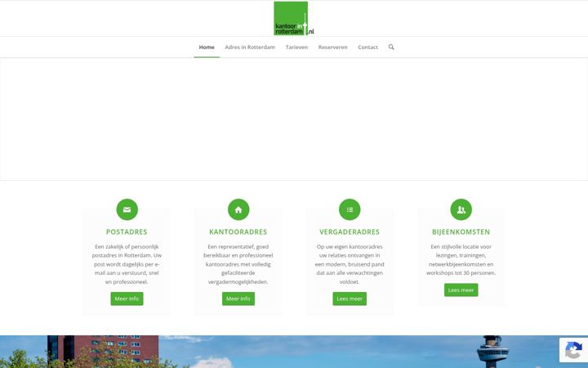Open the search magnifier icon
588x368 pixels.
tap(391, 47)
